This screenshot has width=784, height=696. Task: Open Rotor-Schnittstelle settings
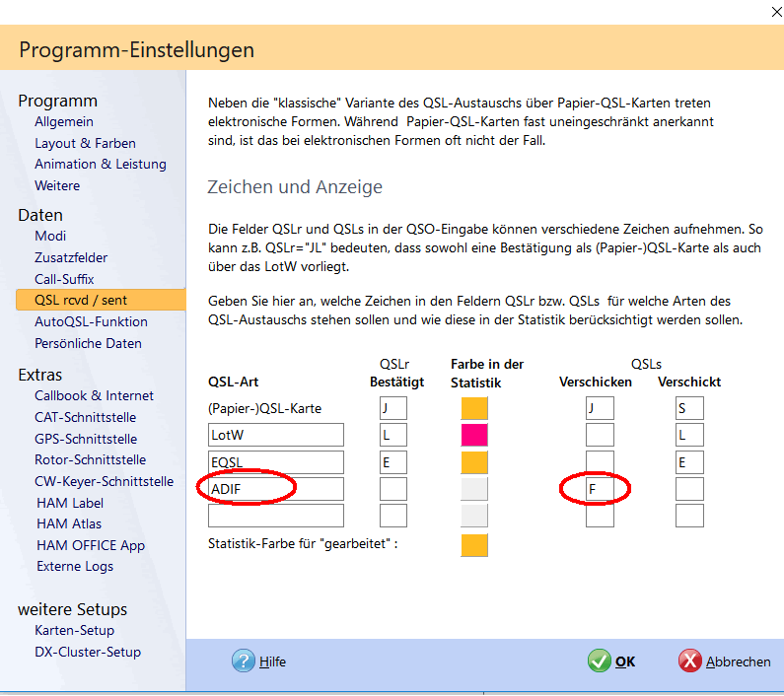coord(90,459)
